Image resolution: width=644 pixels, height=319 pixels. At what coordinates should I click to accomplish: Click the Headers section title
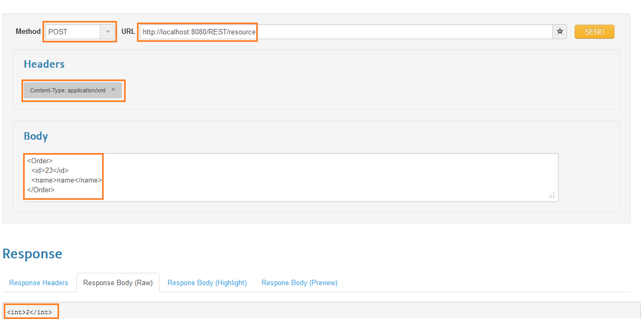coord(44,63)
